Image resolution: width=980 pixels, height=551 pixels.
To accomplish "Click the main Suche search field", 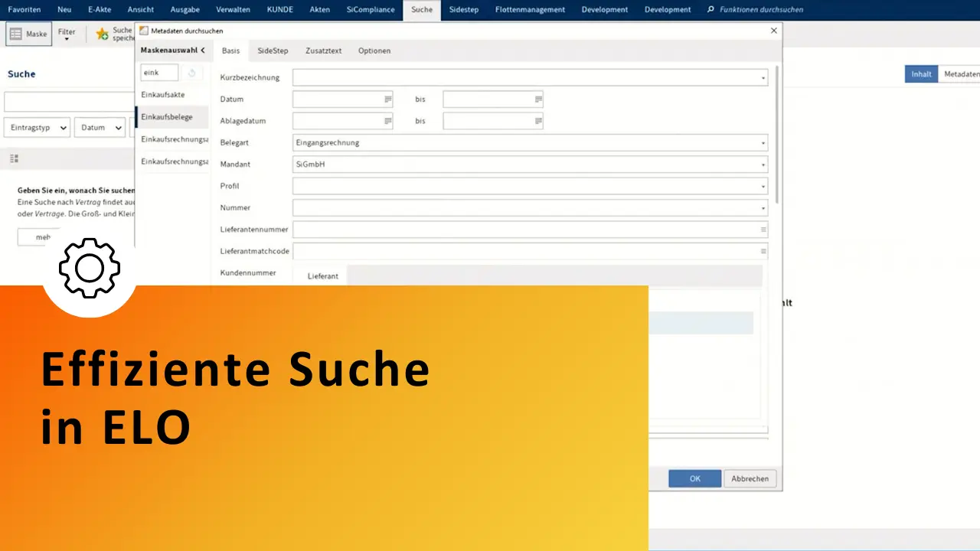I will (x=70, y=102).
